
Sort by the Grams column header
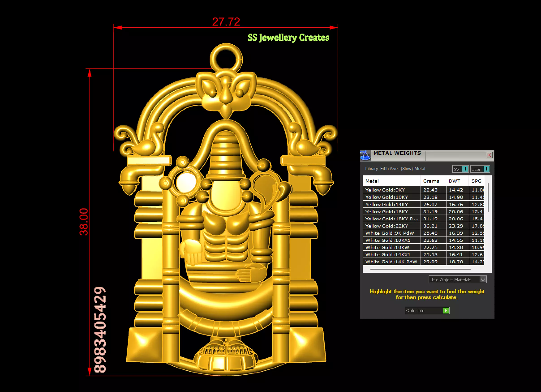tap(433, 181)
